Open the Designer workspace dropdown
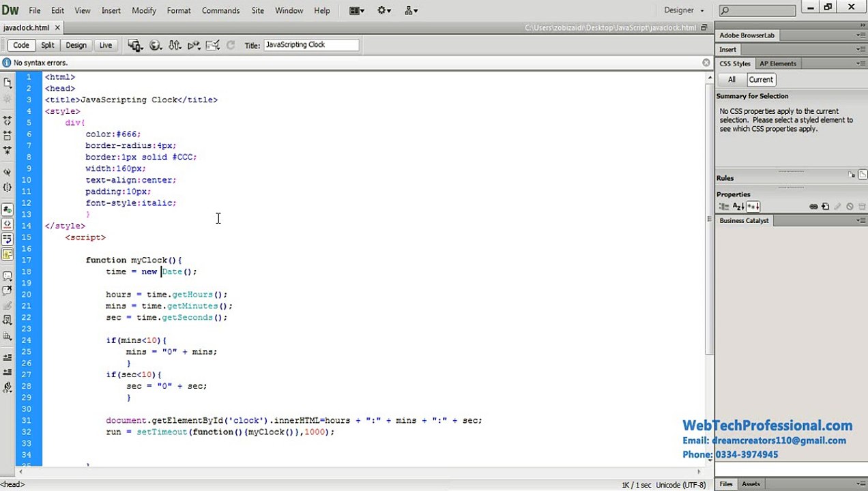This screenshot has width=868, height=491. click(x=684, y=10)
